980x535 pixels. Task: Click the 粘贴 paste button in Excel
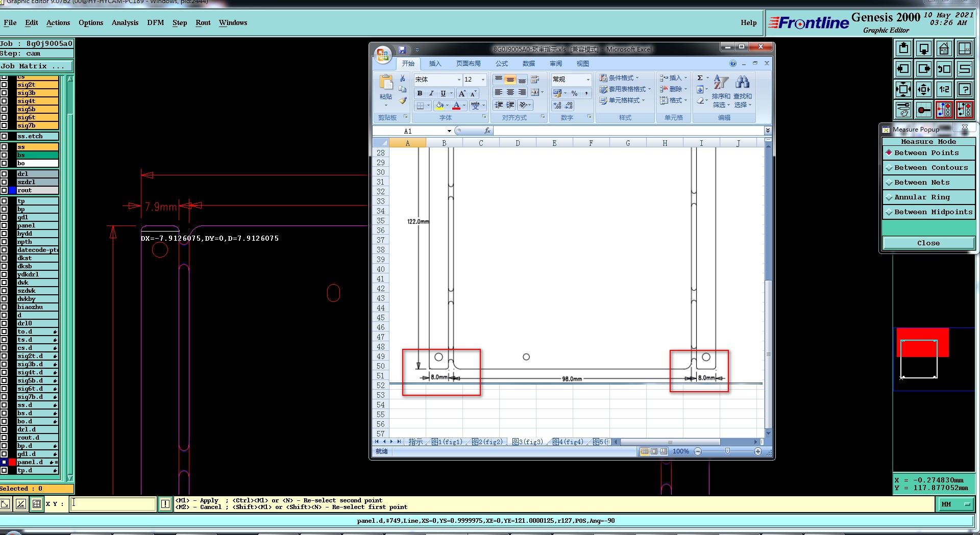(x=386, y=90)
